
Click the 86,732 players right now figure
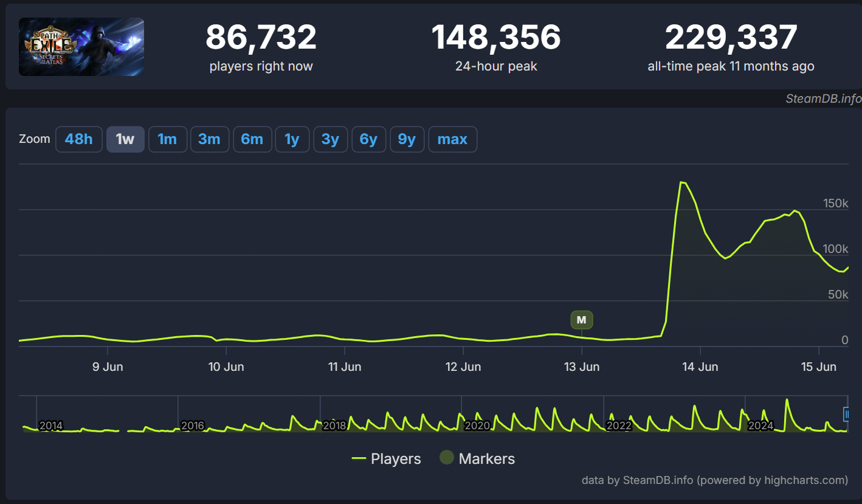point(261,37)
